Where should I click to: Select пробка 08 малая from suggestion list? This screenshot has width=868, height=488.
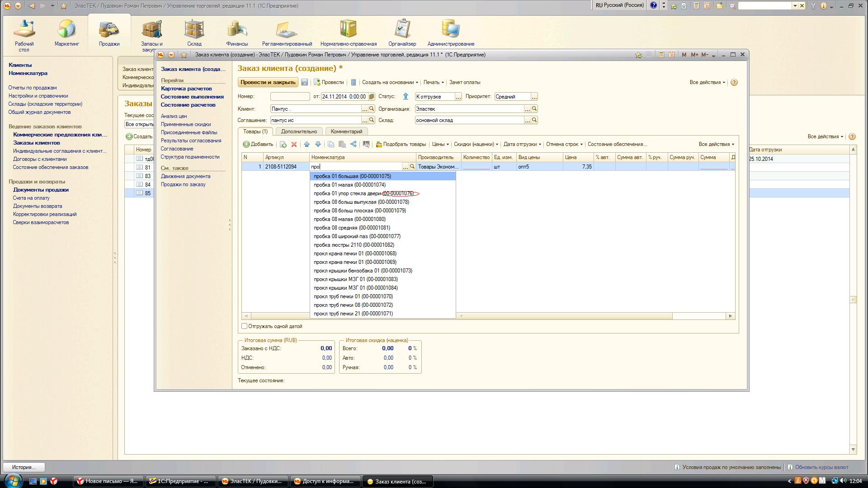(349, 219)
